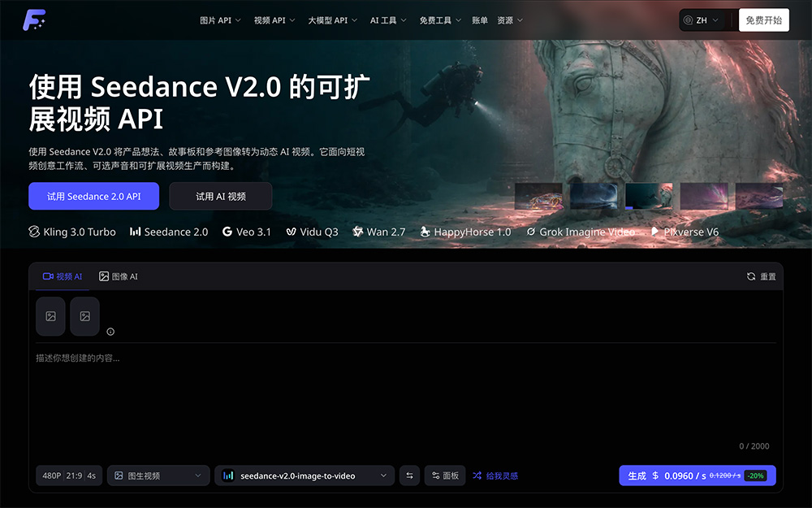Choose the Pixverse V6 model

pyautogui.click(x=685, y=232)
